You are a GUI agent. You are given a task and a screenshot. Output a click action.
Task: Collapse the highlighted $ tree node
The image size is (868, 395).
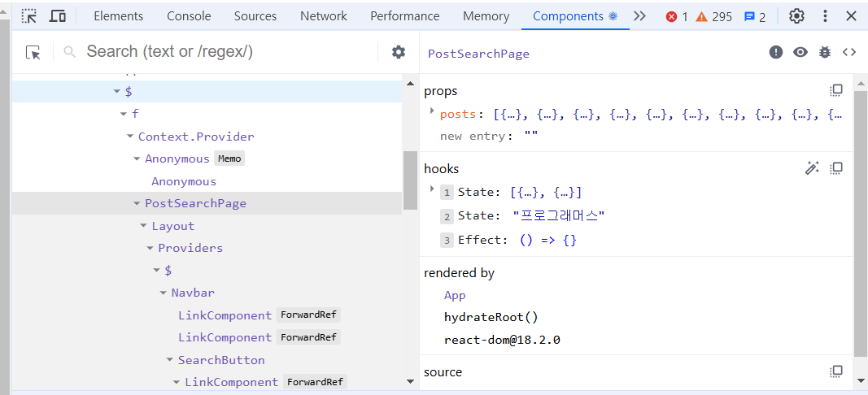[117, 91]
